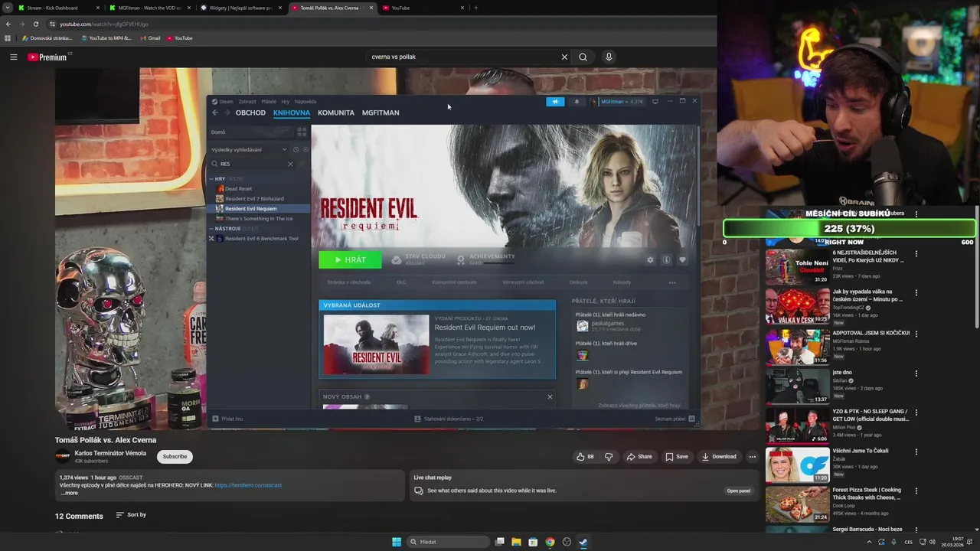
Task: Open more actions menu next to Download
Action: coord(753,457)
